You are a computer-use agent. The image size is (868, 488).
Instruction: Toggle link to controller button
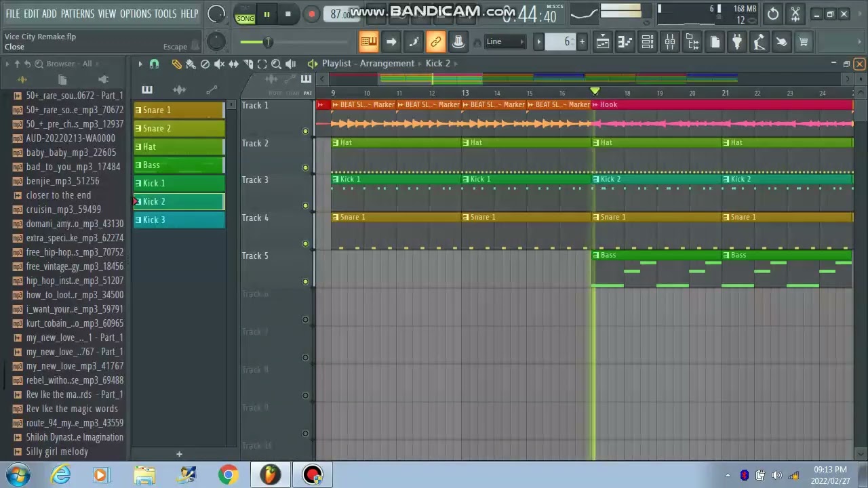coord(436,42)
